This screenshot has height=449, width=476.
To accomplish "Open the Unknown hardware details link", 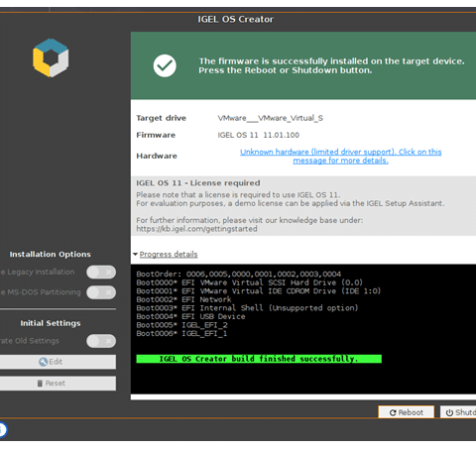I will (340, 157).
